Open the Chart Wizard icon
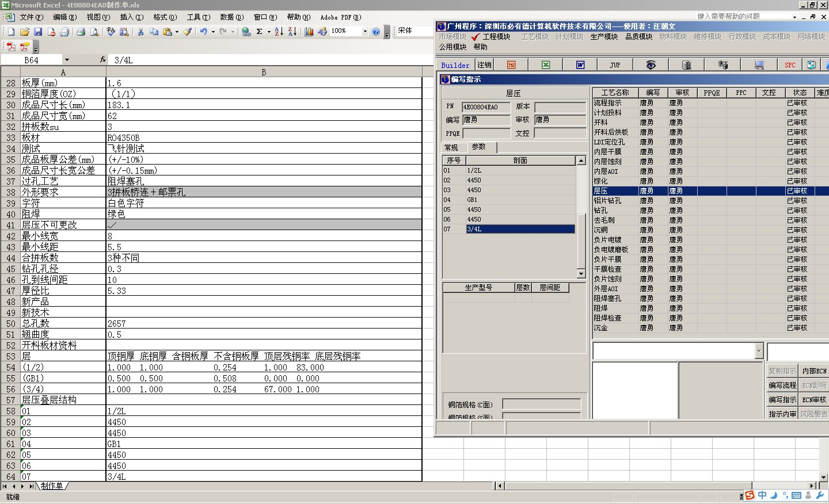The image size is (829, 504). [x=309, y=32]
